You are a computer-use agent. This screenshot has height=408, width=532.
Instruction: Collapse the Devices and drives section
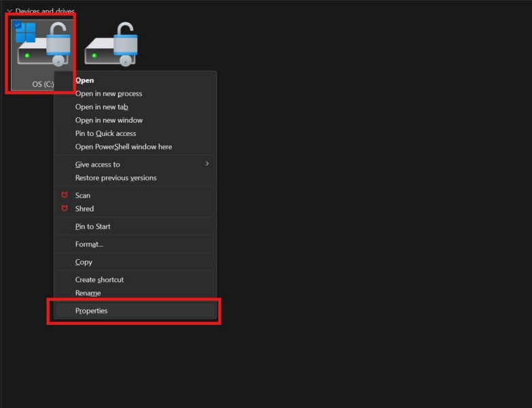coord(9,11)
